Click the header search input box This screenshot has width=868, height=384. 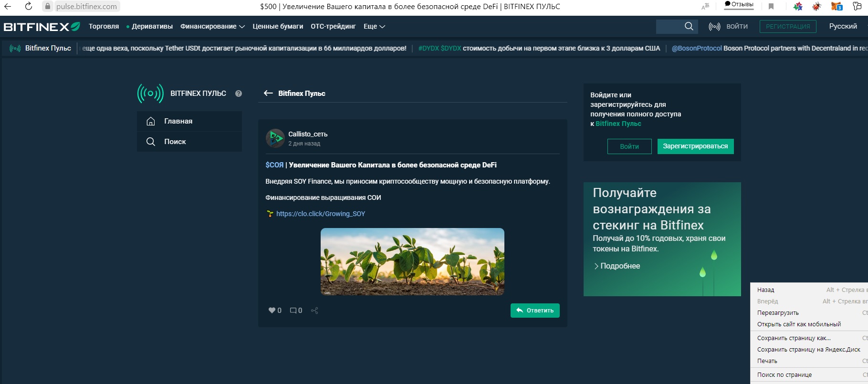(x=670, y=27)
